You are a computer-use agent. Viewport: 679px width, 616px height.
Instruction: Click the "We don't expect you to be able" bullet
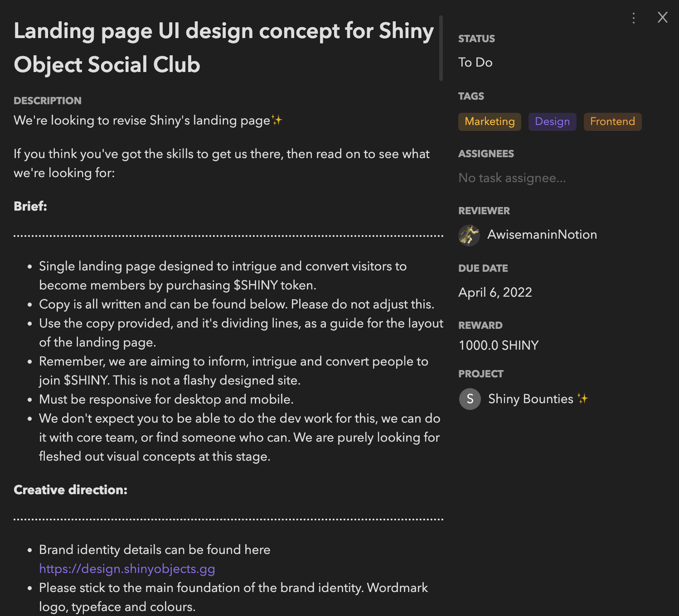pos(240,438)
